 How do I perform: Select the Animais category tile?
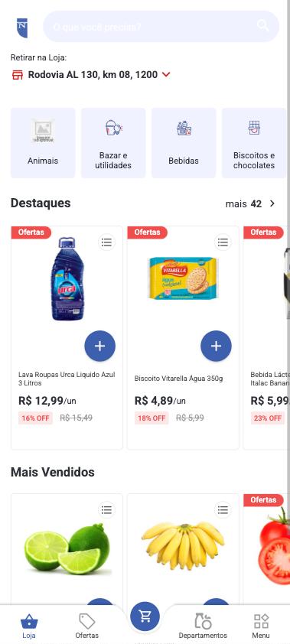[x=43, y=143]
